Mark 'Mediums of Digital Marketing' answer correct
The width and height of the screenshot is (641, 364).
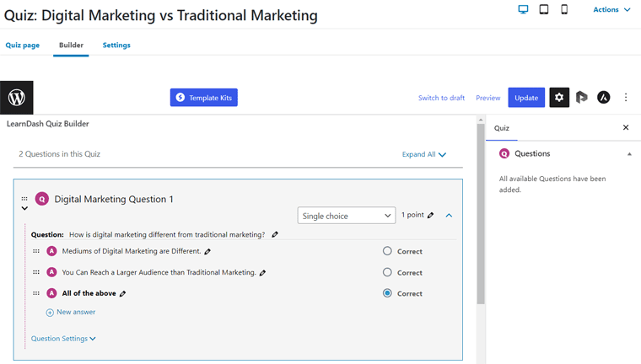tap(387, 251)
